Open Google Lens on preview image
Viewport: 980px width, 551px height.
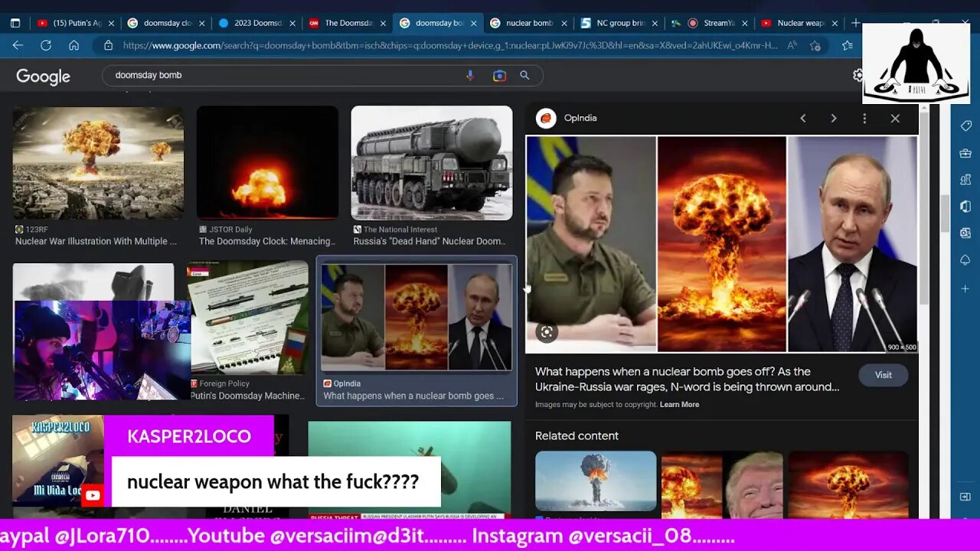coord(546,332)
